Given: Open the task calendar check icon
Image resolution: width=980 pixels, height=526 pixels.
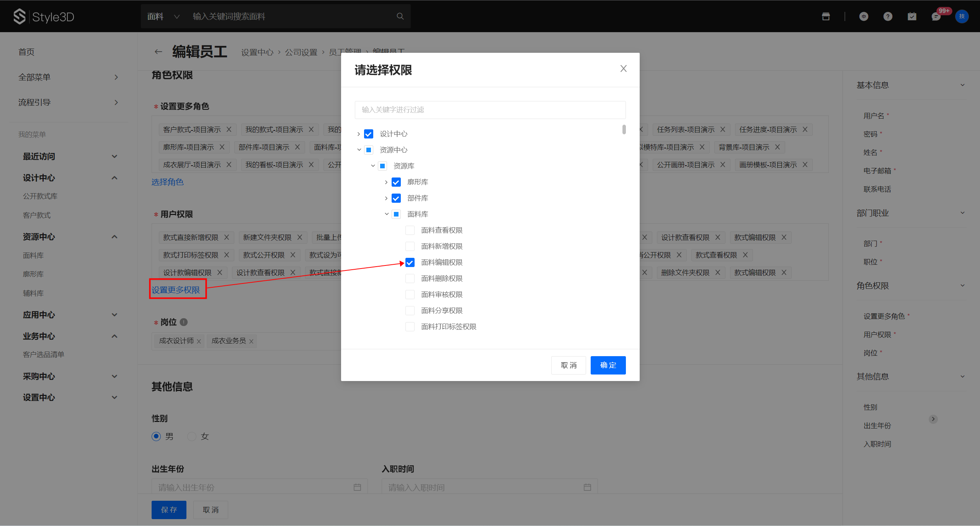Looking at the screenshot, I should coord(912,16).
